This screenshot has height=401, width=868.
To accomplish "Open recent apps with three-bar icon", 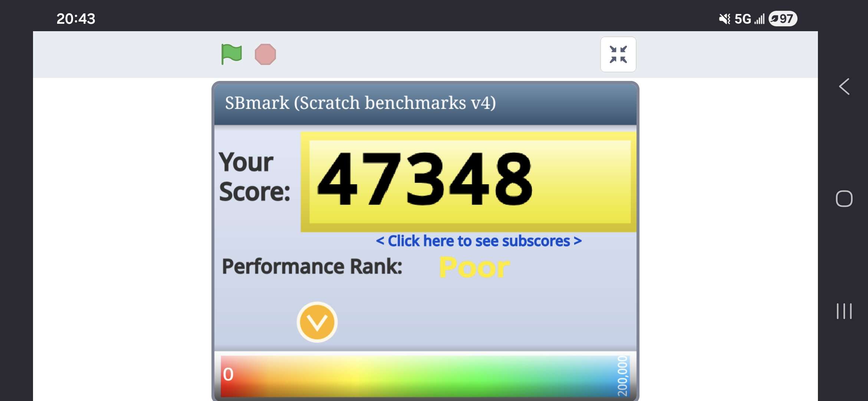I will [x=844, y=311].
